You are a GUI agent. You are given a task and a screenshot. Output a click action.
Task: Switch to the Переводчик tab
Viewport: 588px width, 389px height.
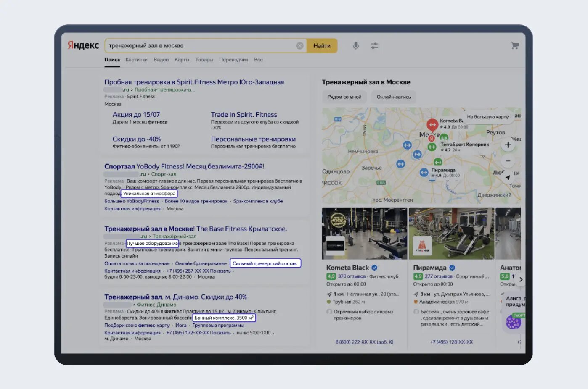[233, 60]
